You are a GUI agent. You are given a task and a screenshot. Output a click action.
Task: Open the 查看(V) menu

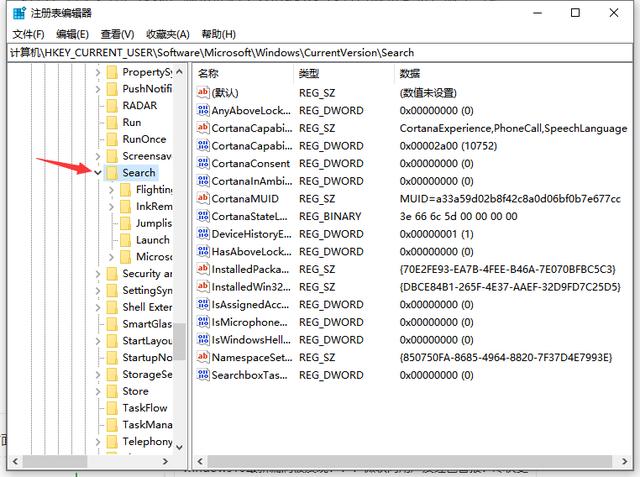(117, 34)
